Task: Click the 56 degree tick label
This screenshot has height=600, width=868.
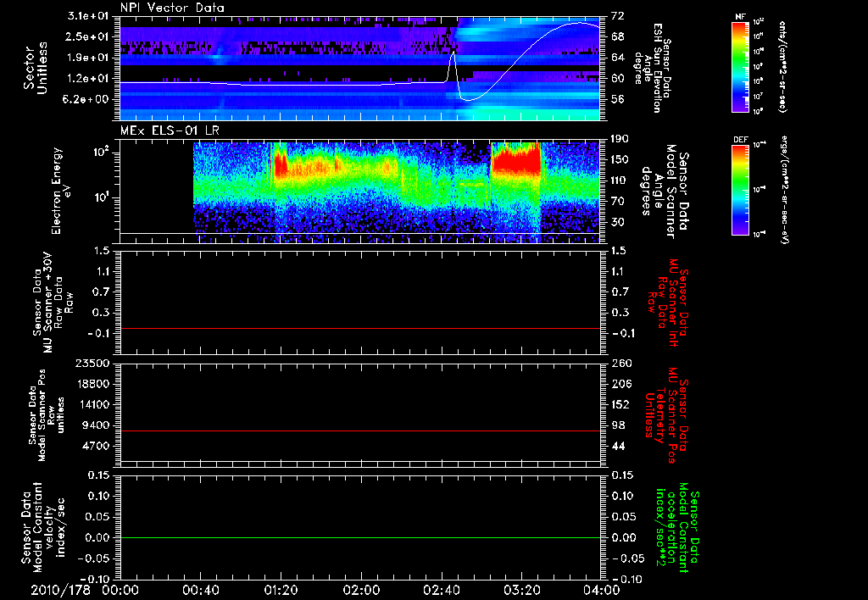Action: coord(617,99)
